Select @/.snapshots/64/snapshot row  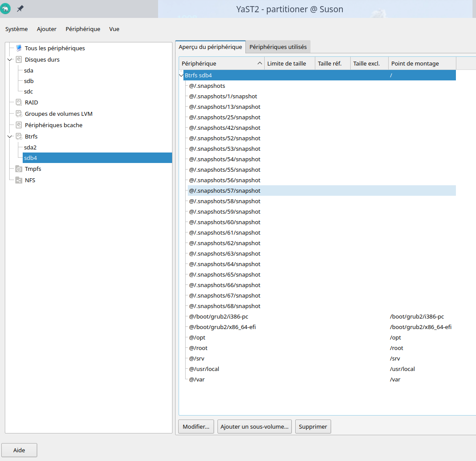point(322,264)
